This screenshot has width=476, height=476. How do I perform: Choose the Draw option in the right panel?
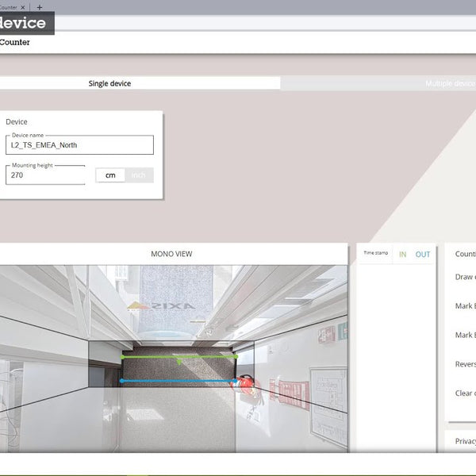pyautogui.click(x=464, y=277)
